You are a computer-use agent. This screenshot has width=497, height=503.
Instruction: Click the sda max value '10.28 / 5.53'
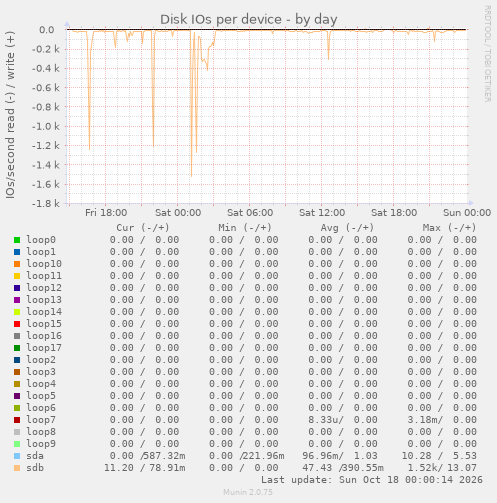tap(439, 456)
